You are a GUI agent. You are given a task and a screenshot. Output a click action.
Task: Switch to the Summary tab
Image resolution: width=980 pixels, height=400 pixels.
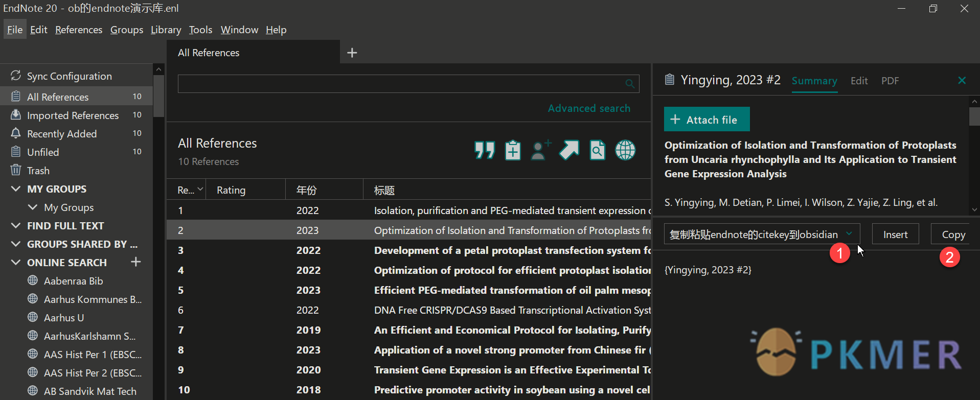(814, 81)
